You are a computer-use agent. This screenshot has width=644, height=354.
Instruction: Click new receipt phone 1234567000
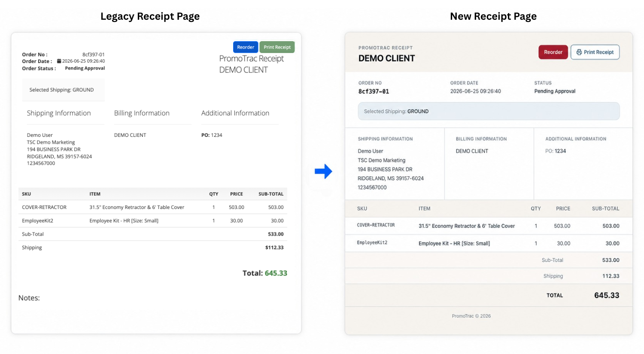(372, 188)
